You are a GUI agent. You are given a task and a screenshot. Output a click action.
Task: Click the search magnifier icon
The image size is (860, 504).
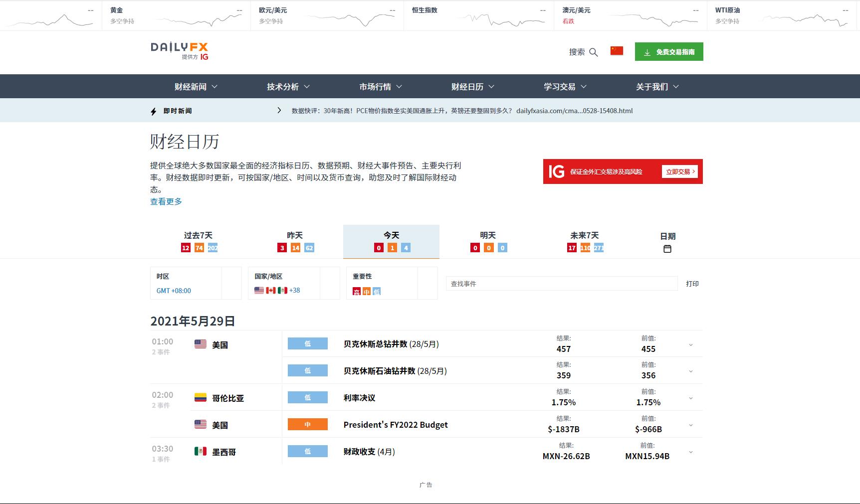tap(593, 52)
